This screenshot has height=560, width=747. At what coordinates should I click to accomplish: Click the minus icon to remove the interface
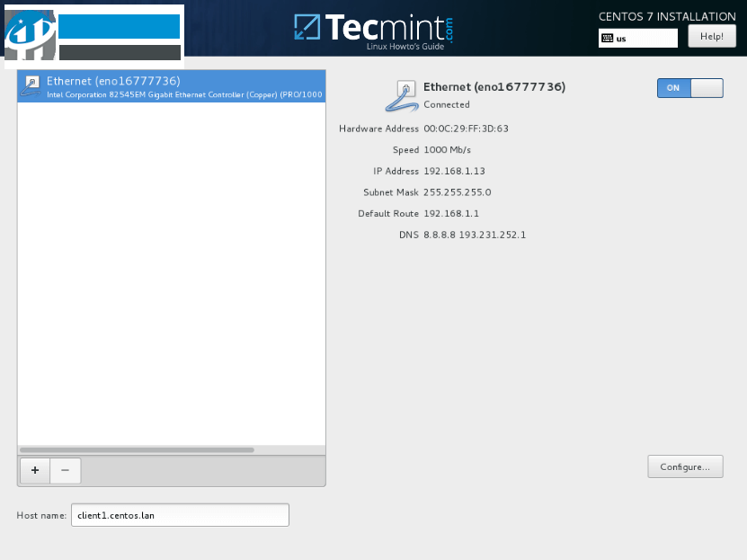pos(65,470)
